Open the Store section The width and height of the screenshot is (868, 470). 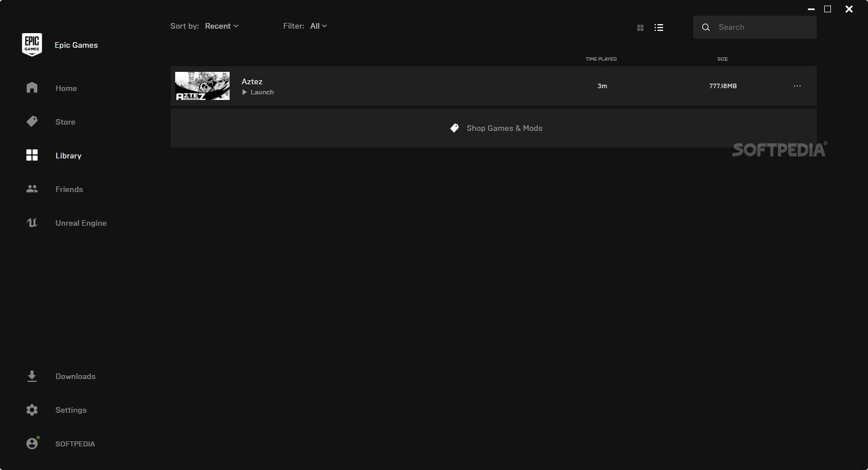(x=65, y=122)
